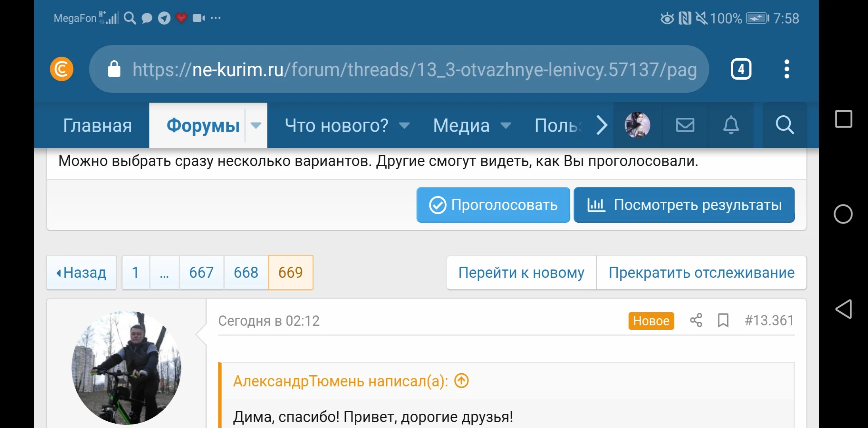Open the notifications bell icon
868x428 pixels.
click(x=731, y=125)
